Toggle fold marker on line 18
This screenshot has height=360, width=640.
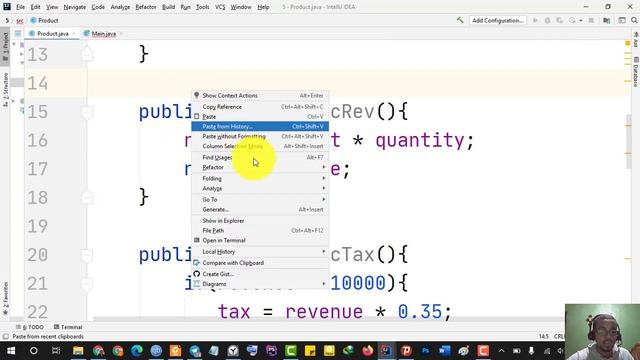coord(87,198)
